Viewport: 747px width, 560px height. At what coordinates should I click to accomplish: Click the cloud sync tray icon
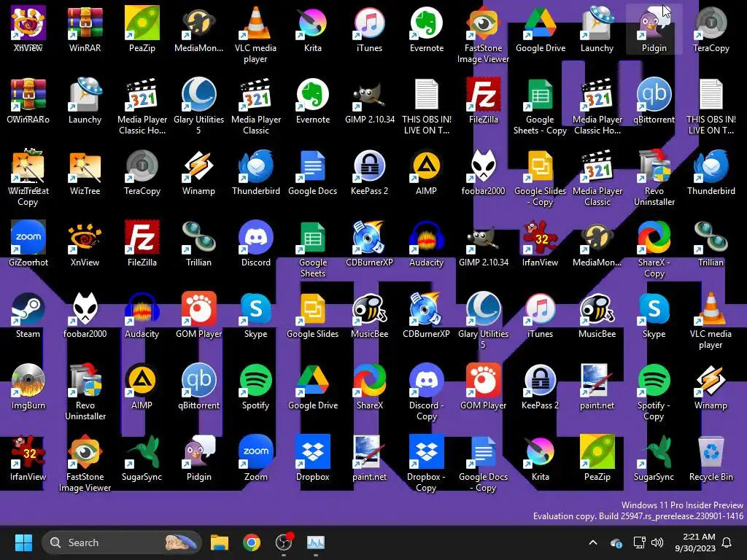[x=616, y=542]
